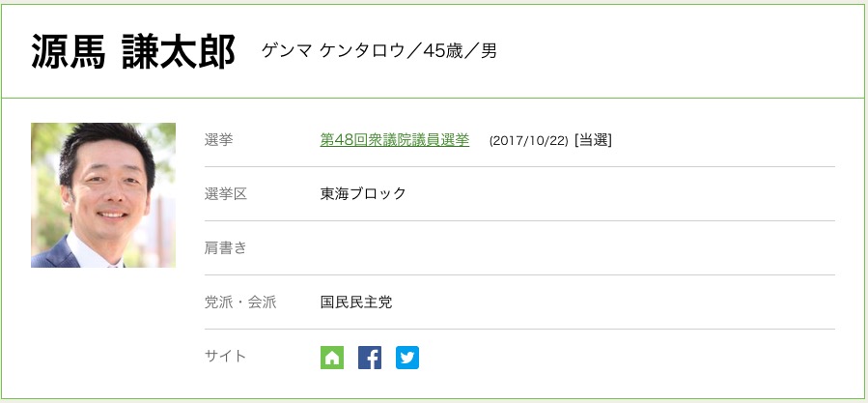Click the 選挙区 row label
This screenshot has height=403, width=868.
(226, 194)
